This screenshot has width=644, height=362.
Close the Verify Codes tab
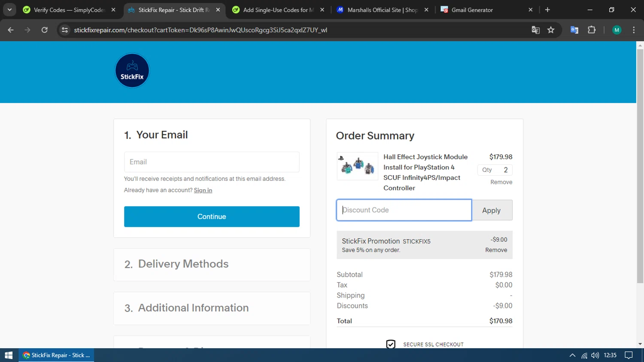click(113, 10)
